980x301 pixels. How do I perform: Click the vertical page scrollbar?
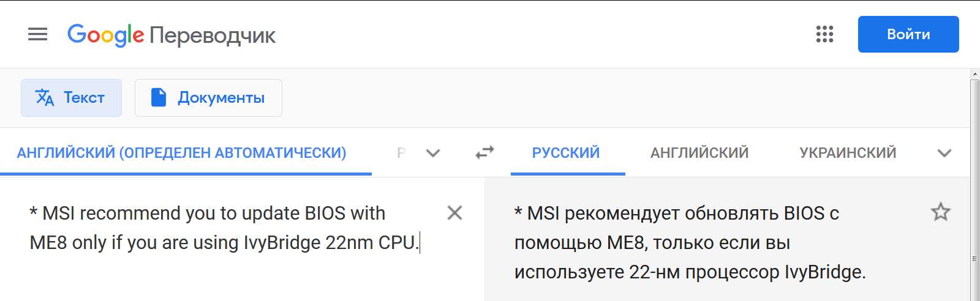974,184
